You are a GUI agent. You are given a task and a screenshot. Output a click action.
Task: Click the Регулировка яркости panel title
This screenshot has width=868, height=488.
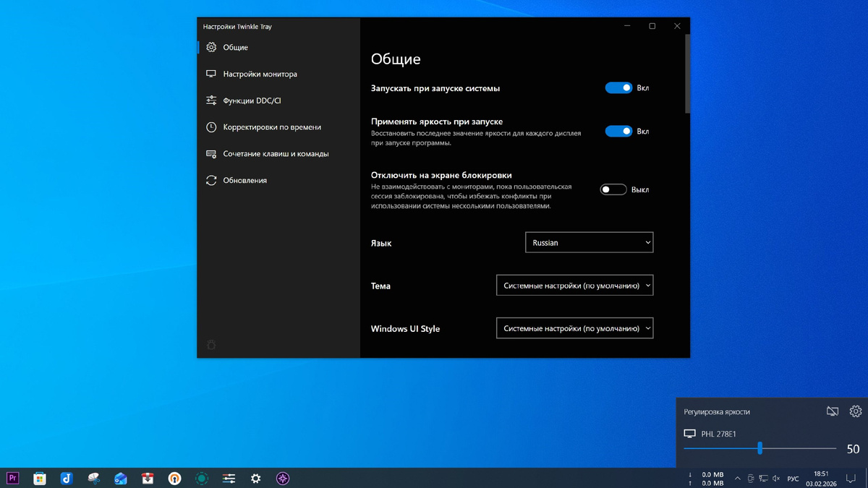[x=717, y=412]
